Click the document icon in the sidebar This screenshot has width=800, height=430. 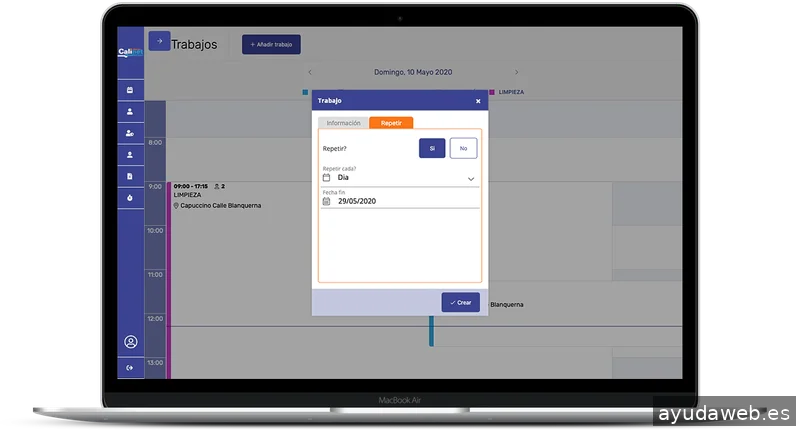[130, 176]
